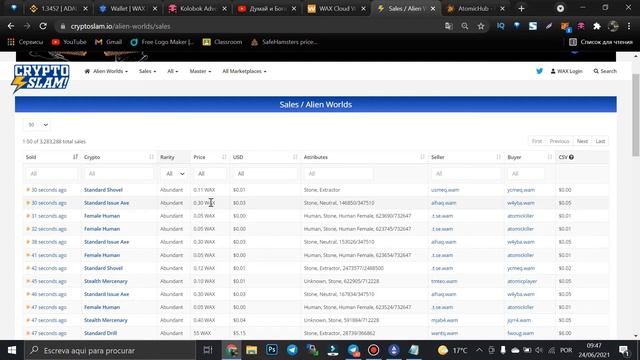Click the WAX Login link
Image resolution: width=640 pixels, height=360 pixels.
pyautogui.click(x=567, y=71)
